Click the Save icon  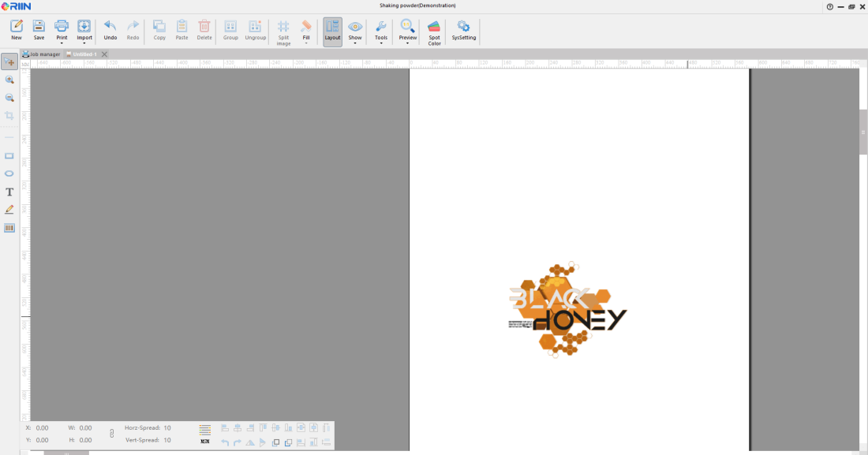(x=39, y=27)
